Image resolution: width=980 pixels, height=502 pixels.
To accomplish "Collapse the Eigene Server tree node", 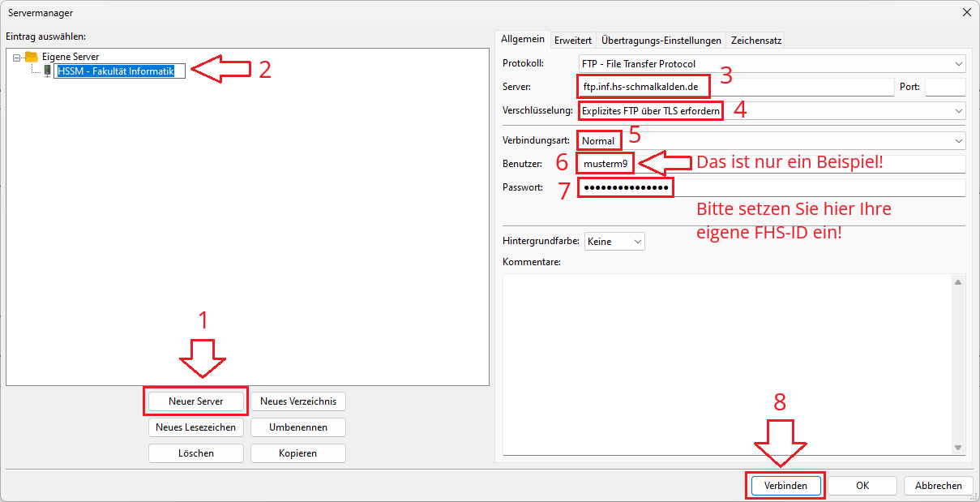I will pos(17,58).
